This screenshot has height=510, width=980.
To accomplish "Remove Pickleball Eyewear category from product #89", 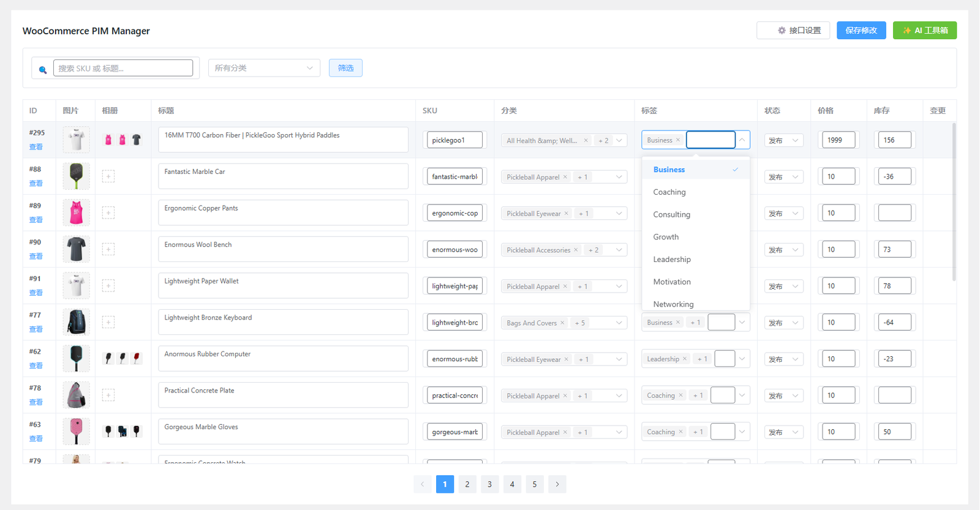I will 567,214.
